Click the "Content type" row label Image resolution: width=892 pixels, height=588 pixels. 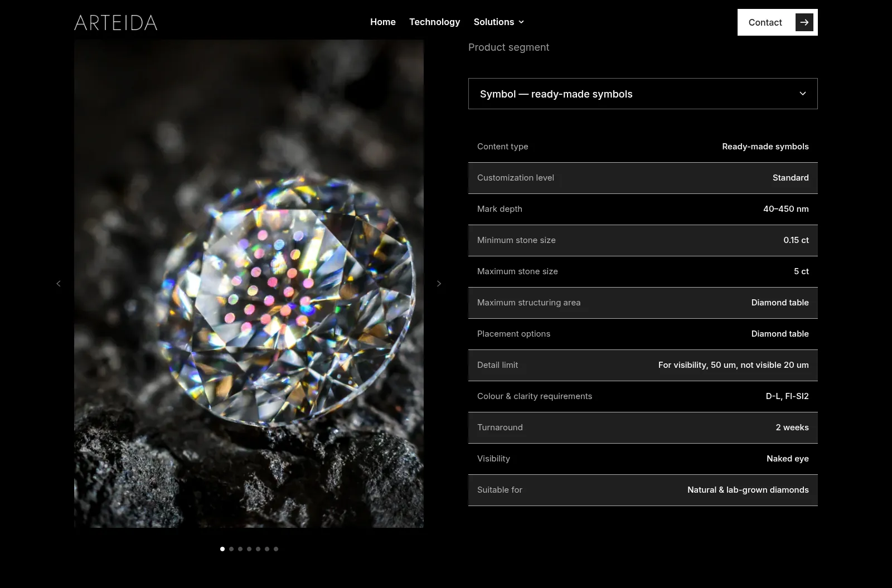[503, 147]
